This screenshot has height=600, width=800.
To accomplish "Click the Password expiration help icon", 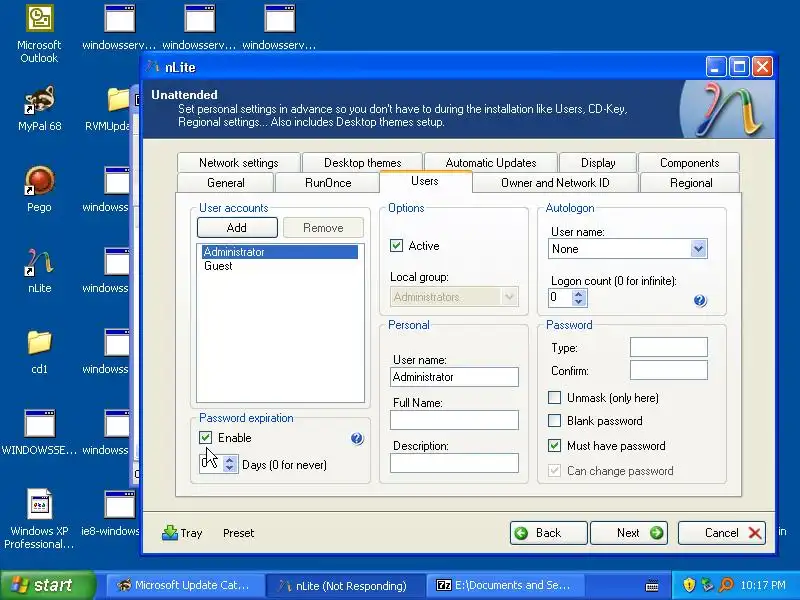I will [357, 438].
